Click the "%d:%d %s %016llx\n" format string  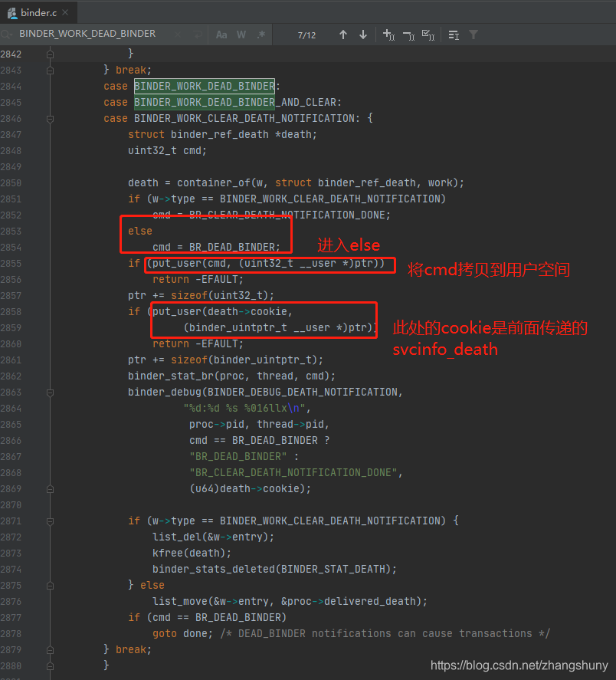coord(244,409)
